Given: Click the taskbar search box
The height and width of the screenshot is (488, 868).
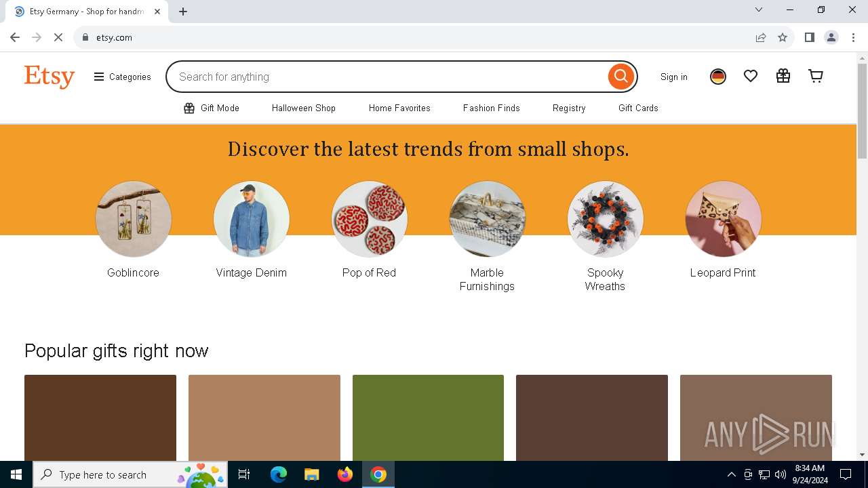Looking at the screenshot, I should pos(130,474).
